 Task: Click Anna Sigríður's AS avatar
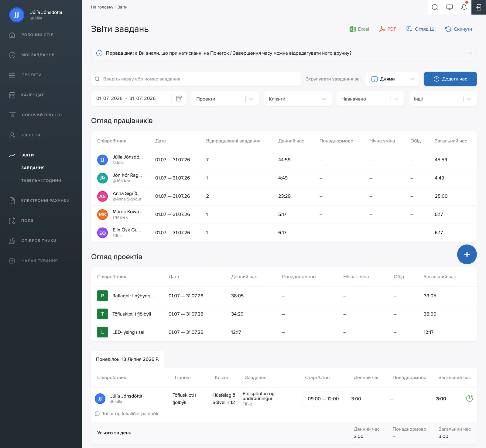[102, 196]
